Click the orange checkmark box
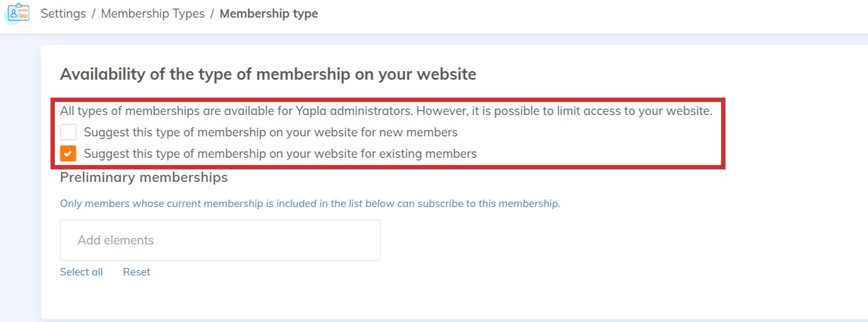The image size is (868, 322). 68,154
